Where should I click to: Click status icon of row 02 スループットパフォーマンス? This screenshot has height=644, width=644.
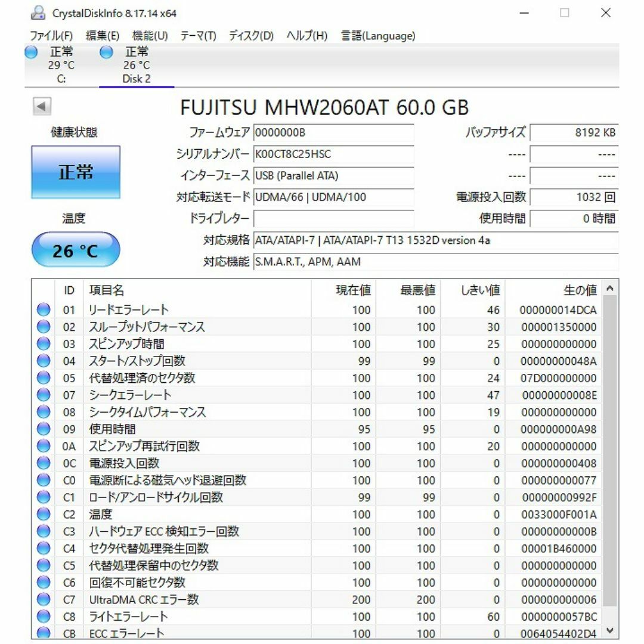(44, 327)
